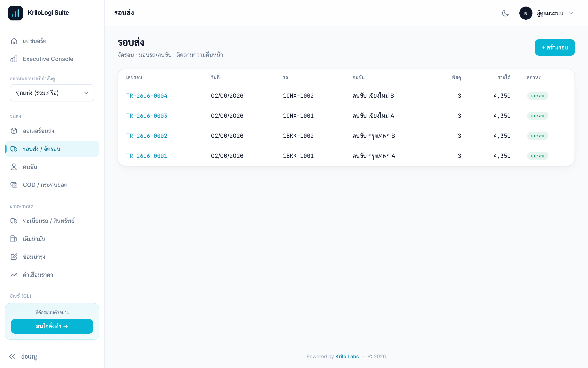Click จบรอบ status badge for TR-2606-0001

[x=537, y=156]
